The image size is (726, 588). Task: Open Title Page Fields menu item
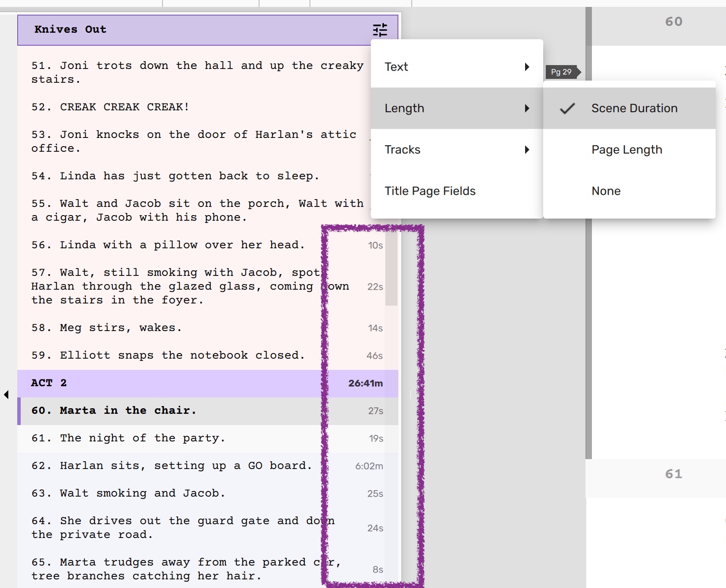pyautogui.click(x=430, y=191)
